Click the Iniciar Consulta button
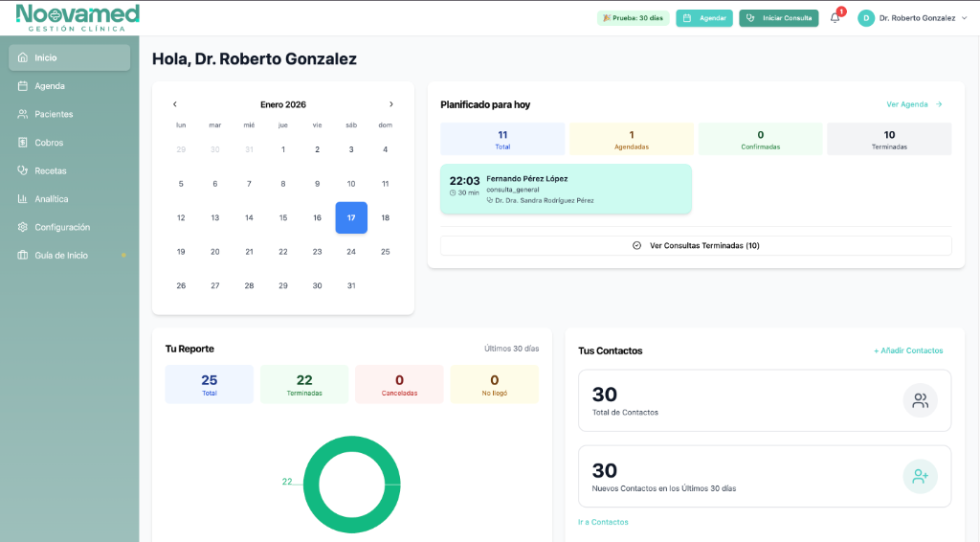980x542 pixels. (779, 18)
